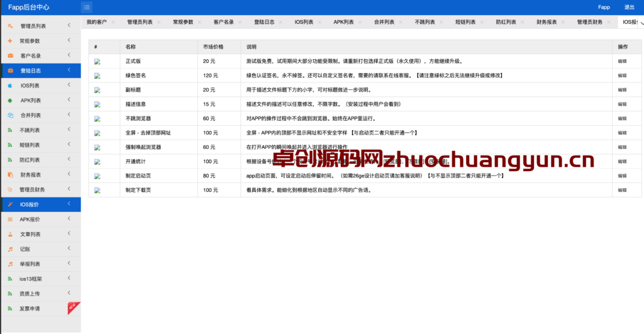
Task: Click the 举报列表 music note icon
Action: [10, 264]
